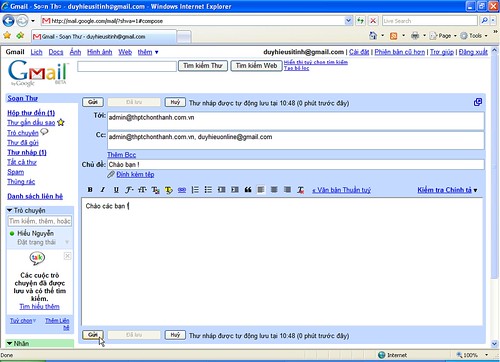
Task: Open the IE Tools menu
Action: click(x=473, y=35)
